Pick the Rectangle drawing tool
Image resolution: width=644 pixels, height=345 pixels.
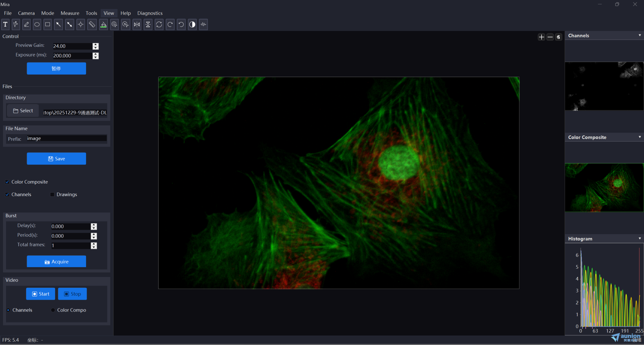coord(48,24)
